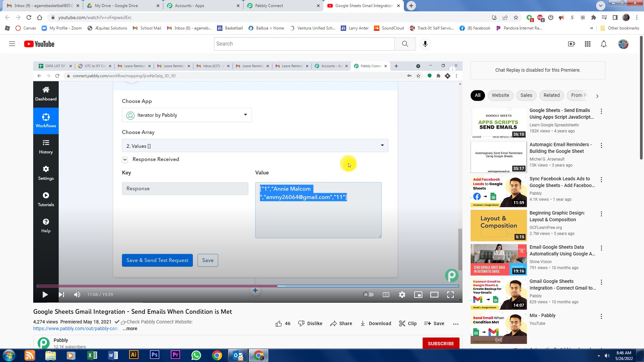
Task: Show more filter chips with the right arrow
Action: pyautogui.click(x=597, y=96)
